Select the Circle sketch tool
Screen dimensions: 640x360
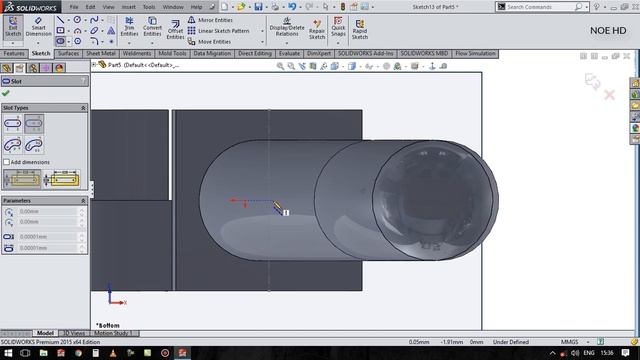point(77,20)
